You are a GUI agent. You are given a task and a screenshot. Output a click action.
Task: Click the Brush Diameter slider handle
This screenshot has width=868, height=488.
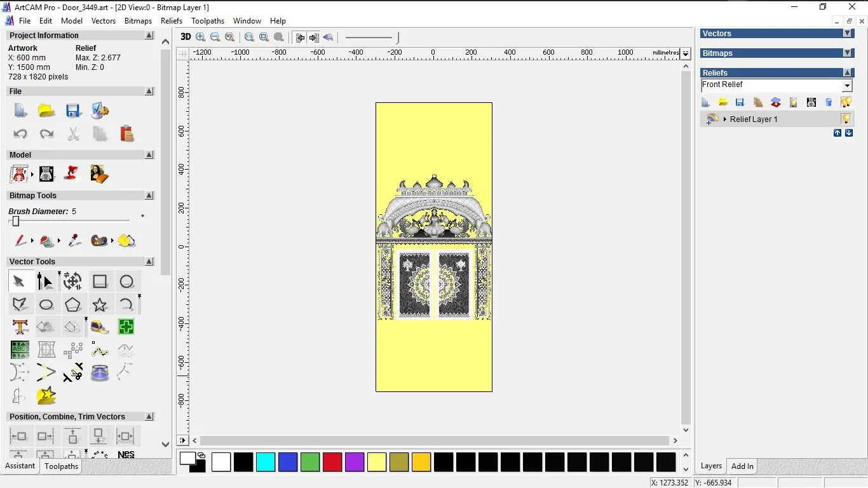pyautogui.click(x=16, y=221)
